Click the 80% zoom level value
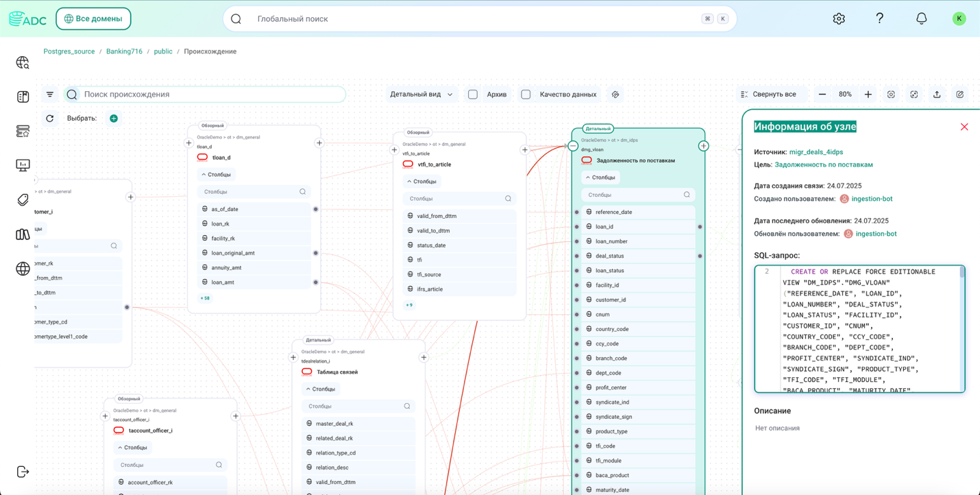The height and width of the screenshot is (495, 980). coord(845,95)
